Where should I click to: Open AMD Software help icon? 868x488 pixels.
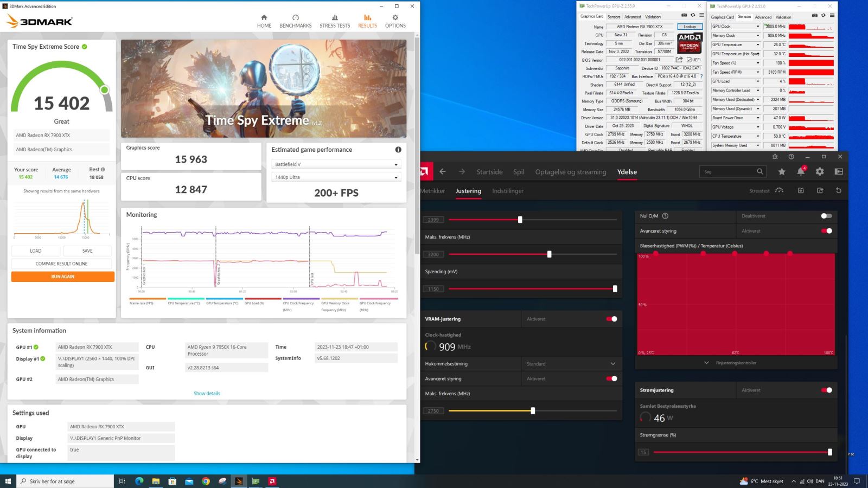(791, 157)
